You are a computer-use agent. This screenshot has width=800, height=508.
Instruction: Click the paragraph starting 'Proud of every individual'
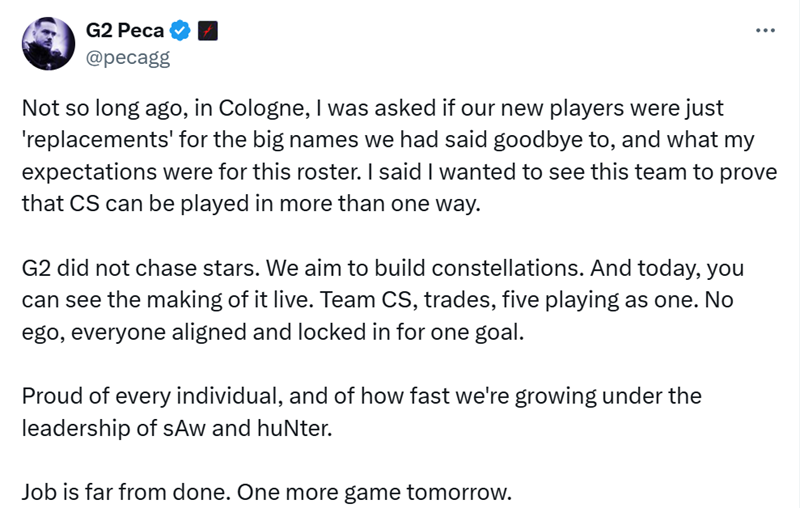(362, 412)
